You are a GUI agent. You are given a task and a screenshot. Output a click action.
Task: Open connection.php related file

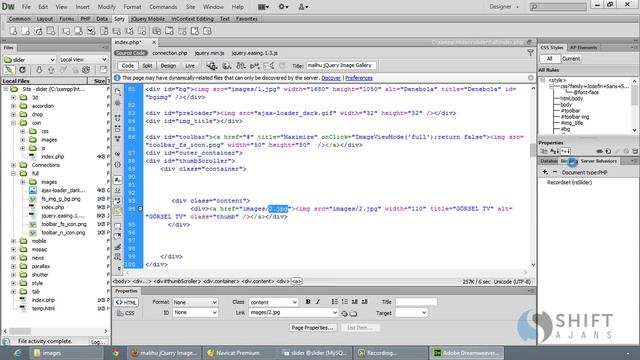tap(169, 53)
